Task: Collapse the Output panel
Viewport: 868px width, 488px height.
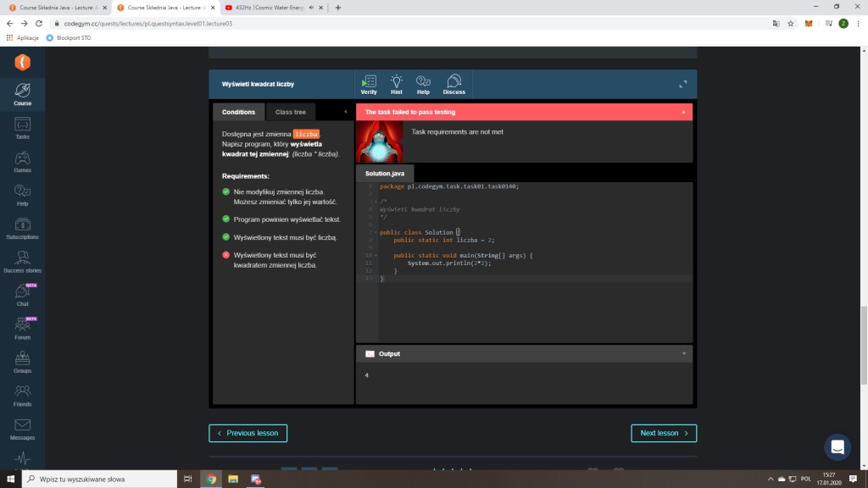Action: (683, 353)
